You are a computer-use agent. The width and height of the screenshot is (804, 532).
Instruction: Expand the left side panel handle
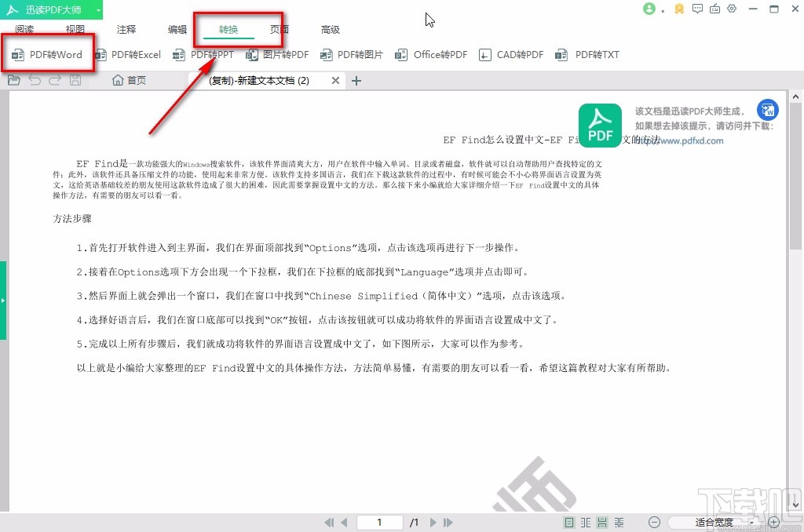point(3,301)
